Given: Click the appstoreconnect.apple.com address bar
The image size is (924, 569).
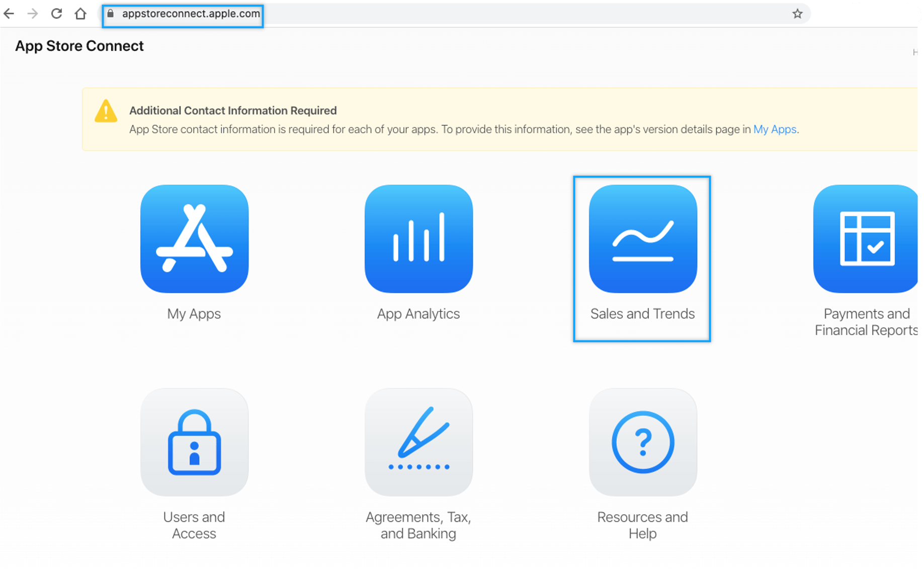Looking at the screenshot, I should [x=191, y=14].
